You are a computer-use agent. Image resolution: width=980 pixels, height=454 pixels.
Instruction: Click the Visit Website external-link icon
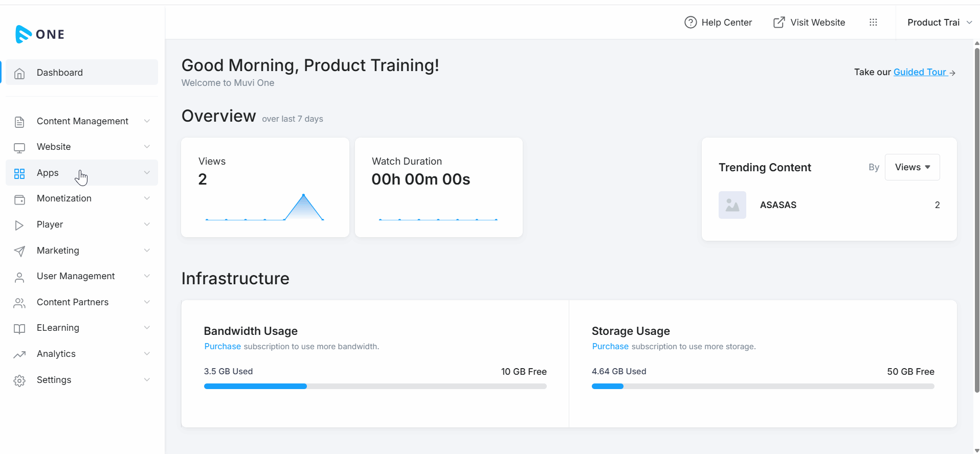(779, 22)
